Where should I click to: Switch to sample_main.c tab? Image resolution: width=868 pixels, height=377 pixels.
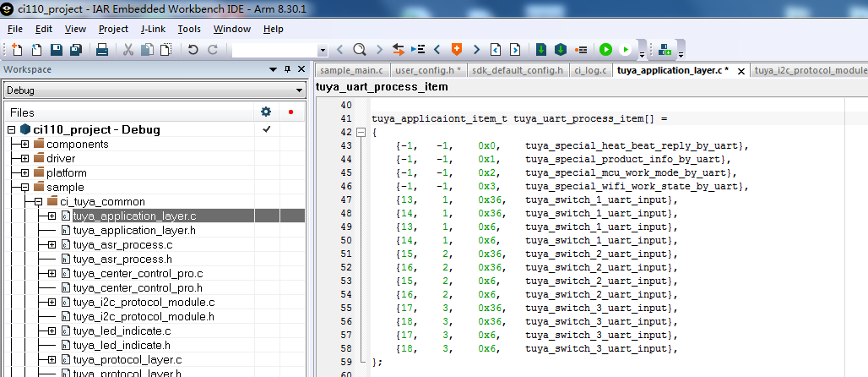[x=351, y=70]
